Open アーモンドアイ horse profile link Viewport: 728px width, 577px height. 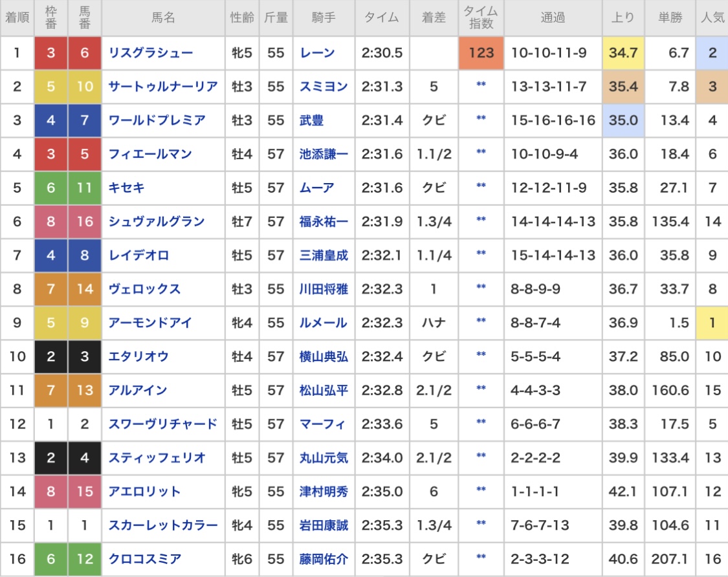[150, 323]
